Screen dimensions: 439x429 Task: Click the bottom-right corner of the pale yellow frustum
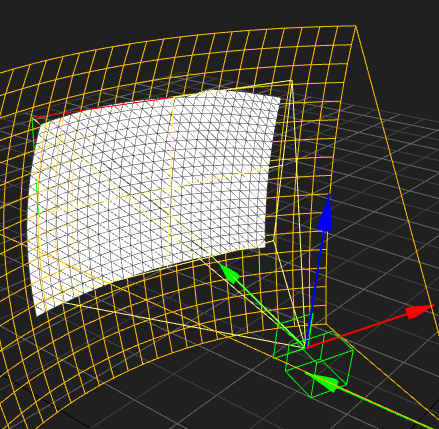coord(274,240)
